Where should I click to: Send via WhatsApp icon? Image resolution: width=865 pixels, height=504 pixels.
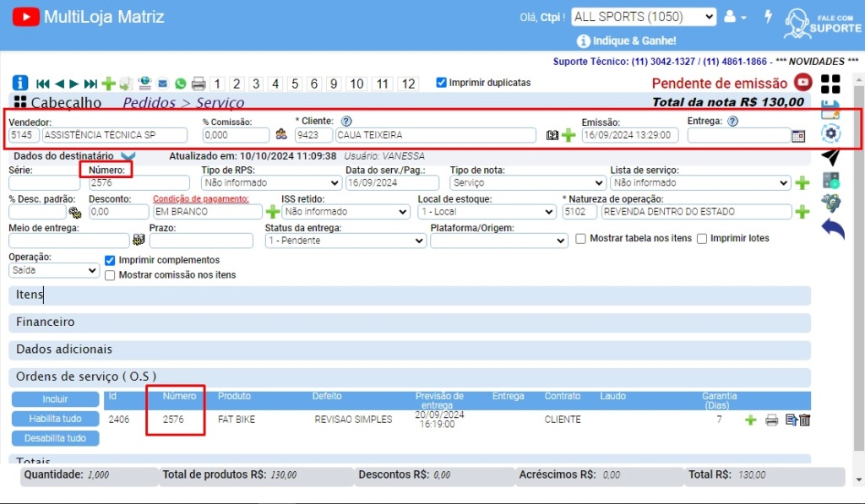click(181, 84)
